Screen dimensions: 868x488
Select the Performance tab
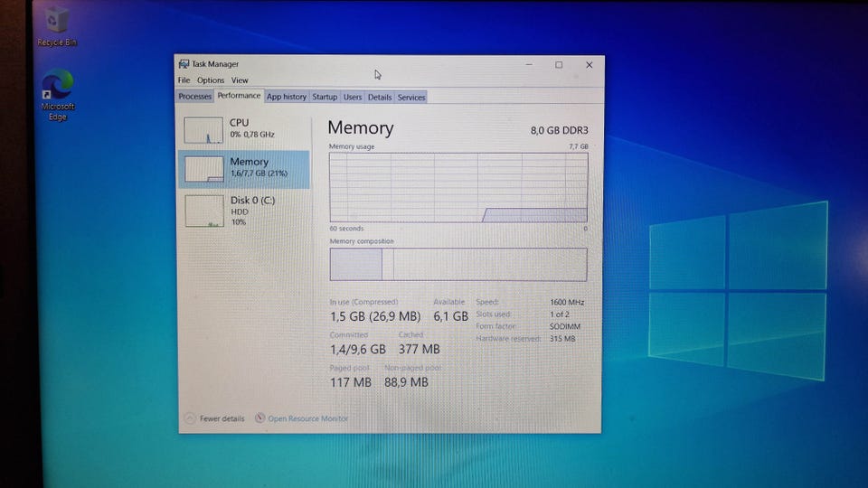[239, 96]
